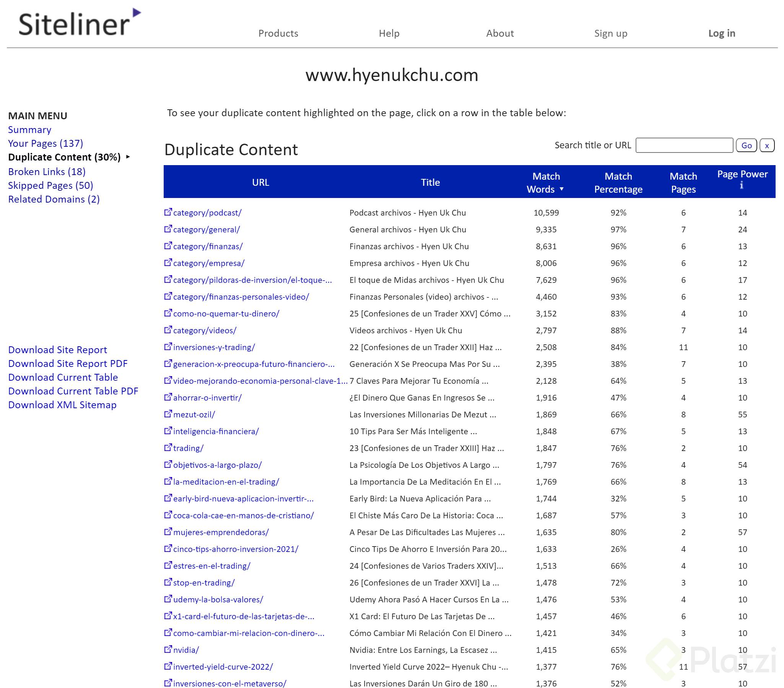Expand the Duplicate Content menu arrow

(128, 157)
